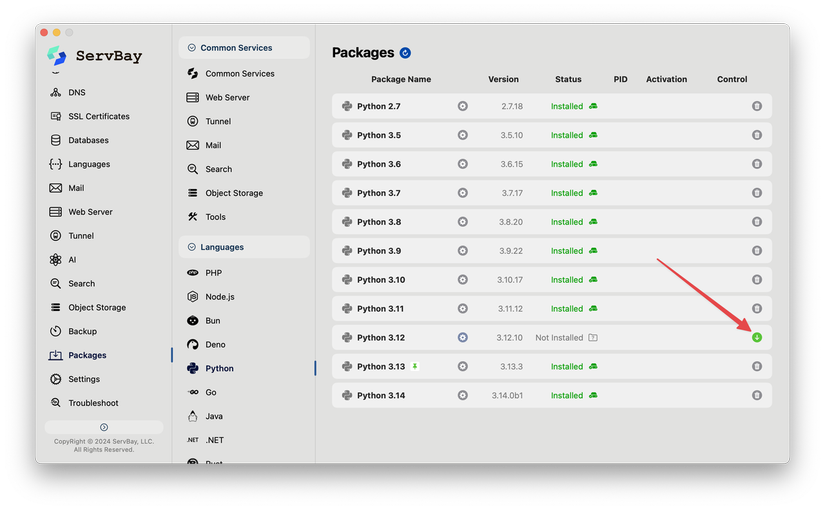Click the green pin icon next to Python 3.13

415,366
